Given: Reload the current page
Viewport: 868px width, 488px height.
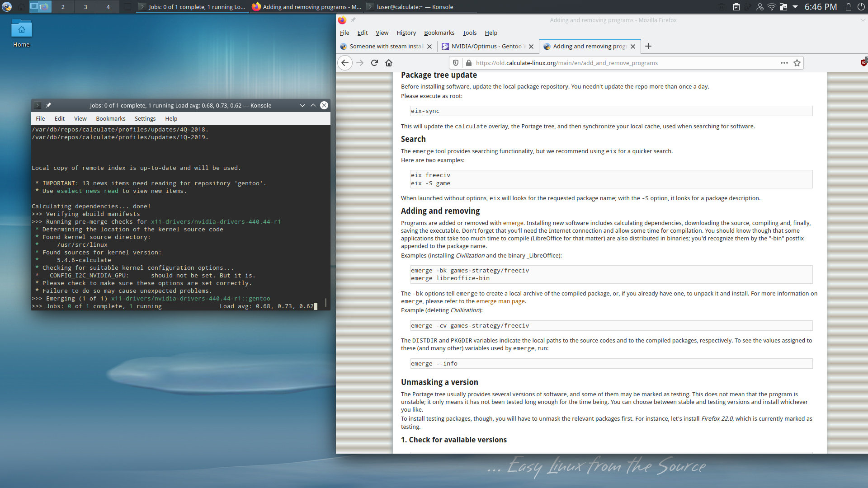Looking at the screenshot, I should pos(374,63).
